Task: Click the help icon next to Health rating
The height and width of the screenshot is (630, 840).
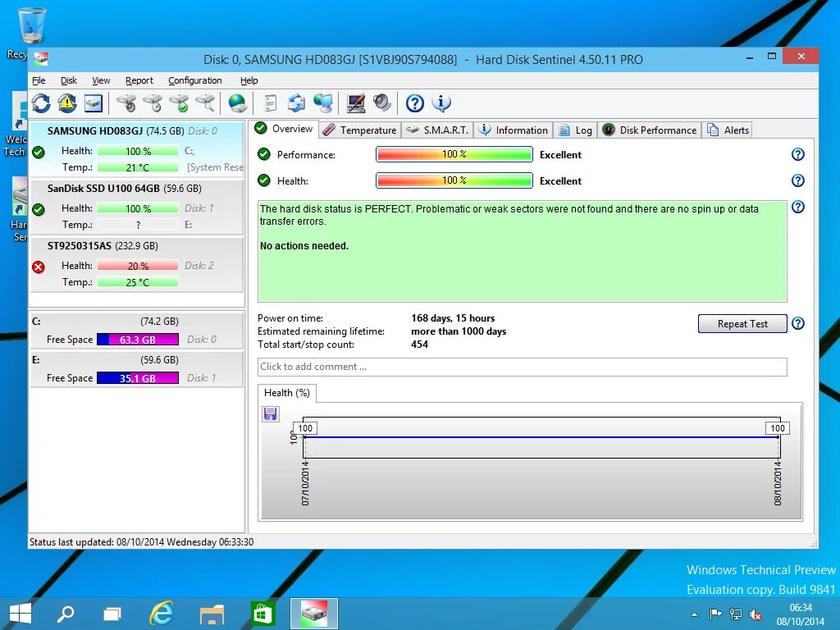Action: [797, 180]
